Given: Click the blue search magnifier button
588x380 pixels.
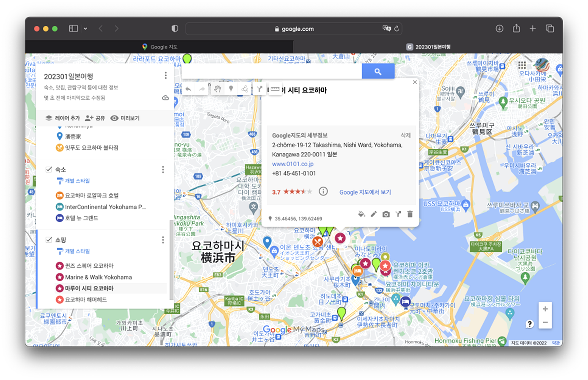Looking at the screenshot, I should (x=378, y=71).
